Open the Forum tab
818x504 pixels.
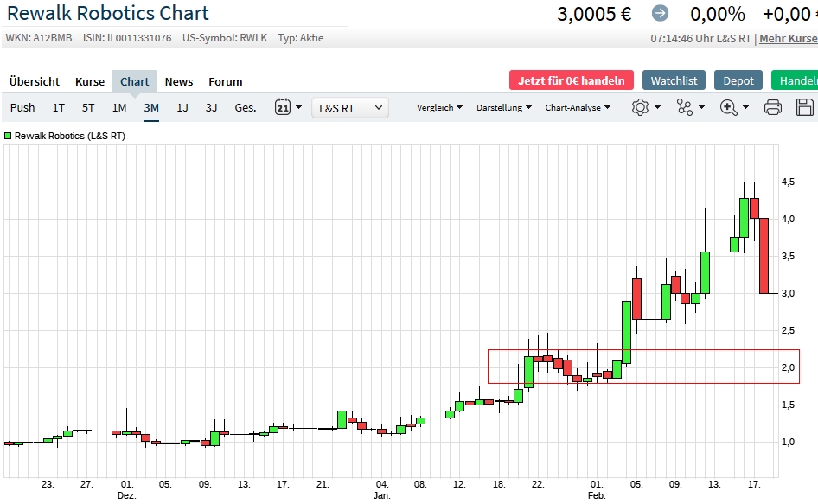tap(226, 81)
